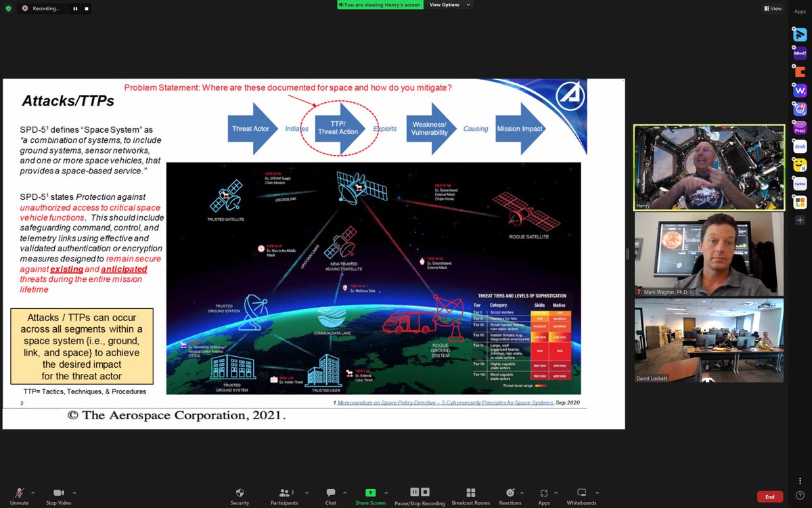812x508 pixels.
Task: Open the Sesh app
Action: [800, 146]
